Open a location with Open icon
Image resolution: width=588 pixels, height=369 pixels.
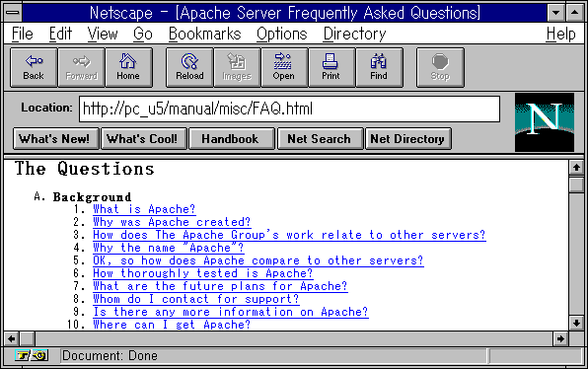click(284, 67)
